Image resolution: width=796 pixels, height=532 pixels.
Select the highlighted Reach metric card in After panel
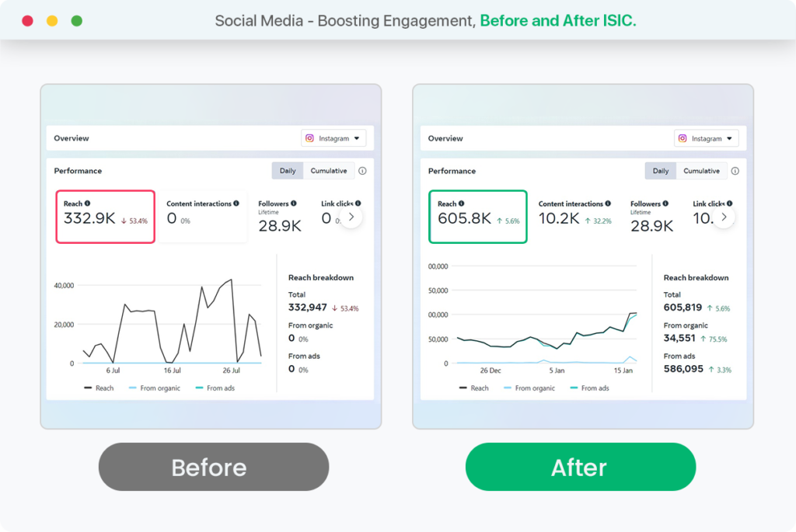click(477, 216)
